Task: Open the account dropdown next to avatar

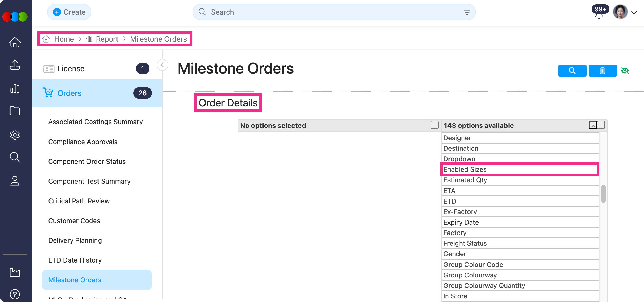Action: [x=635, y=12]
